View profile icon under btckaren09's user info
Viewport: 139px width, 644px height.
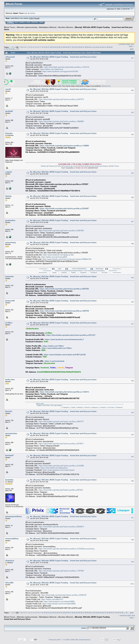coord(7,317)
